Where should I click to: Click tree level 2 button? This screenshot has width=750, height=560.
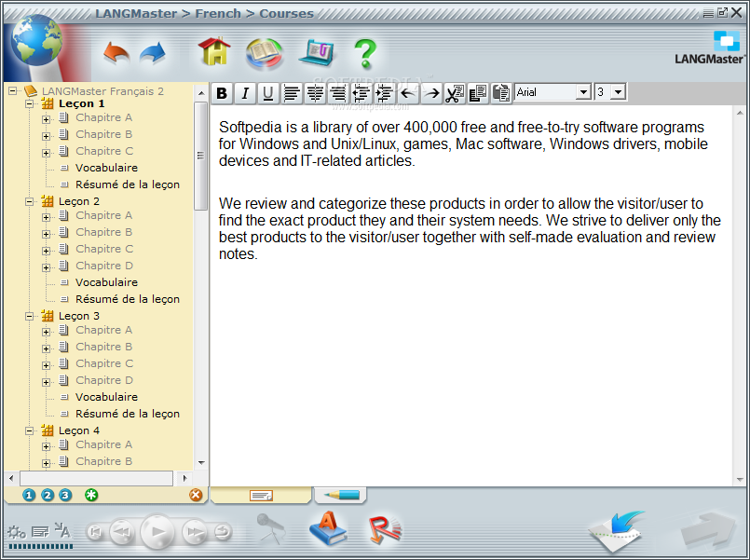48,496
